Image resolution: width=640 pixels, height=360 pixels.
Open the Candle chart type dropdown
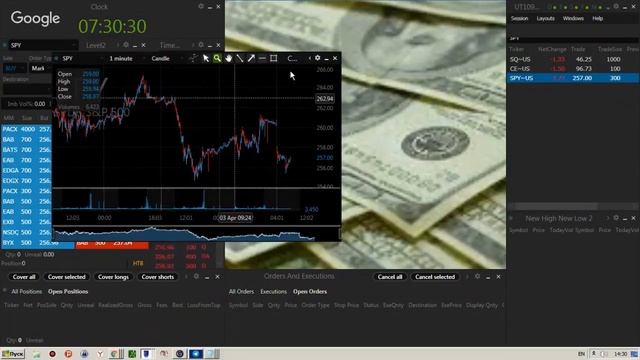click(166, 58)
